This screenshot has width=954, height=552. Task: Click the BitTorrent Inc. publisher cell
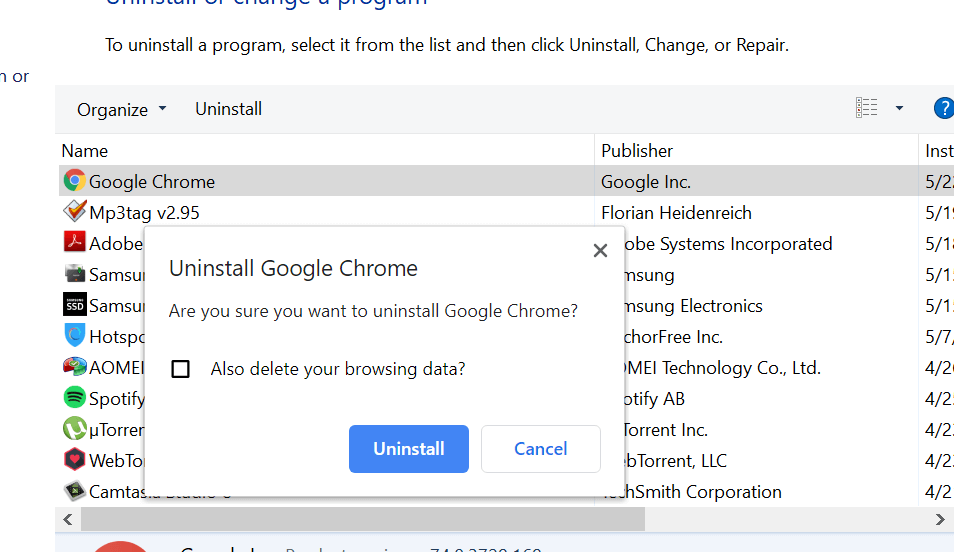[666, 430]
